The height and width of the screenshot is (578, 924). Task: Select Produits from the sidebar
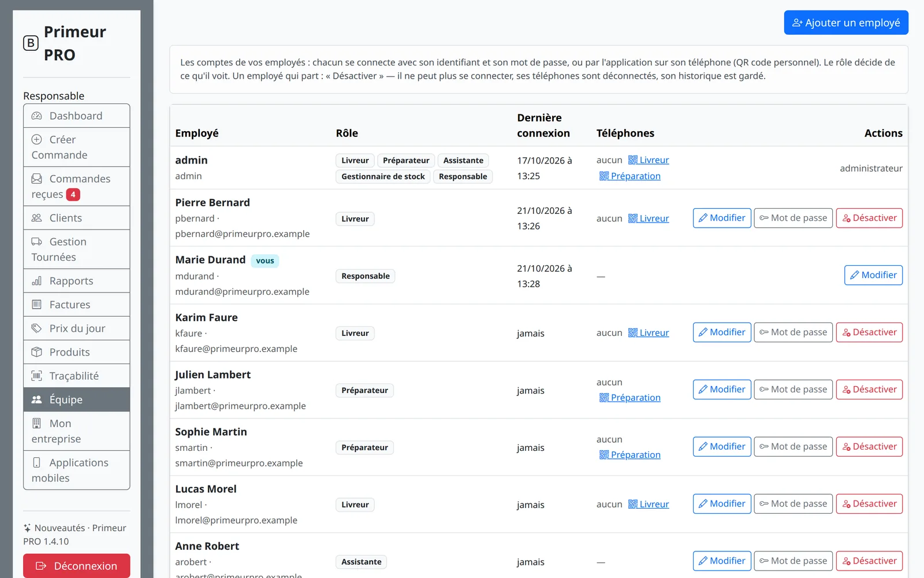(x=77, y=352)
